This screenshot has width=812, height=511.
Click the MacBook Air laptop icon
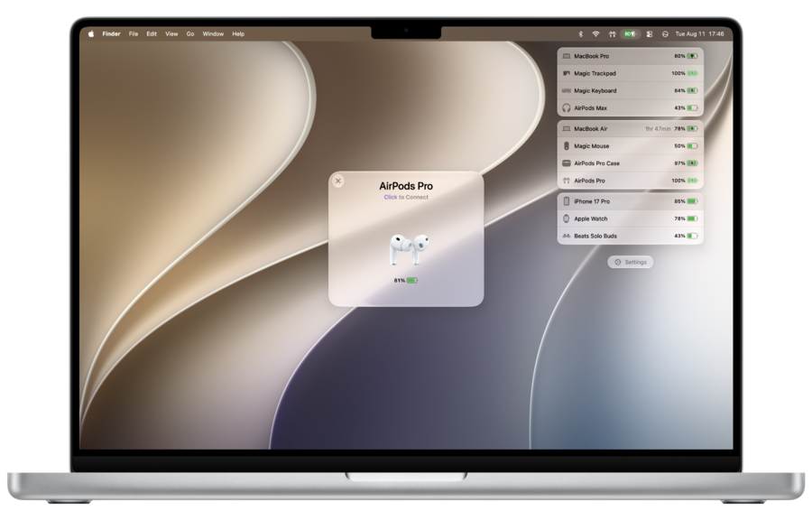click(x=566, y=128)
